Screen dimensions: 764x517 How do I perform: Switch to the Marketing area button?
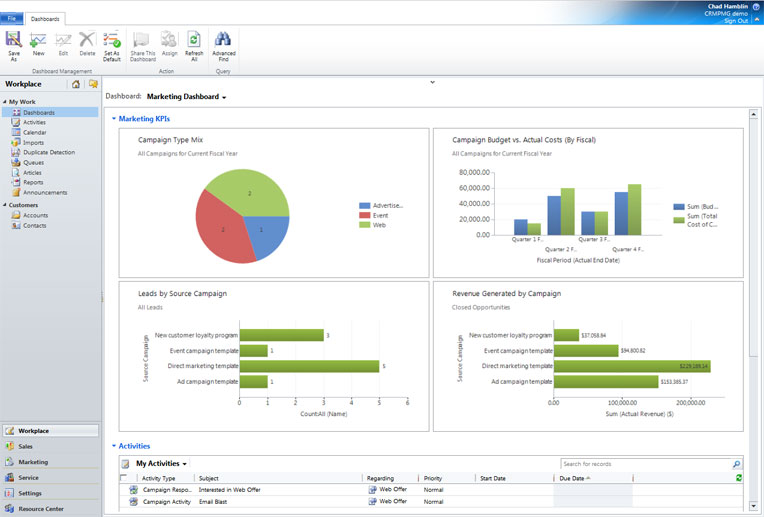pos(33,462)
